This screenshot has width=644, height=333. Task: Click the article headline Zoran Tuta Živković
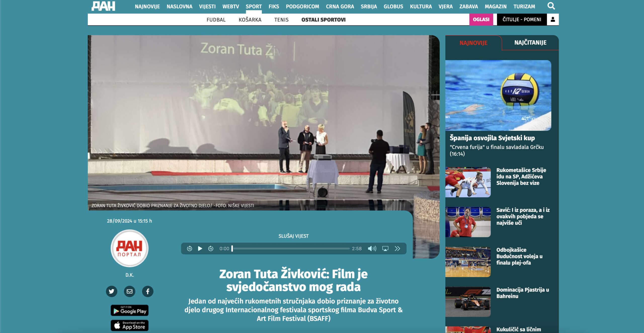pyautogui.click(x=293, y=280)
